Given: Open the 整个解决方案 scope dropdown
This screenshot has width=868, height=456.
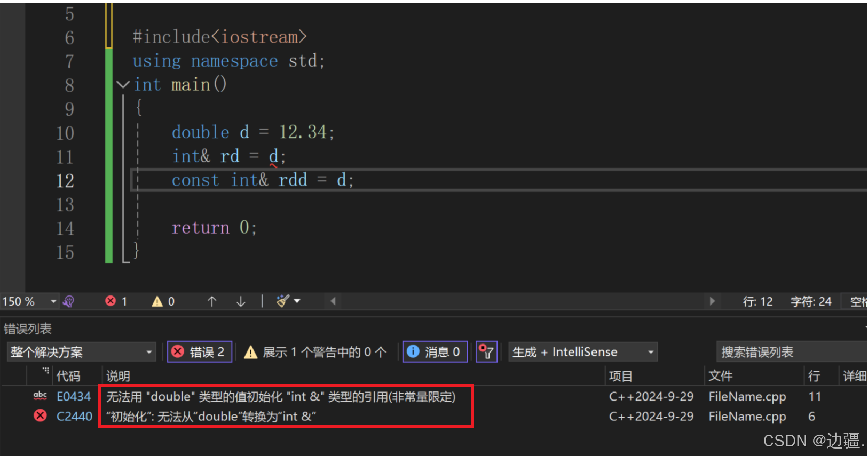Looking at the screenshot, I should (81, 352).
